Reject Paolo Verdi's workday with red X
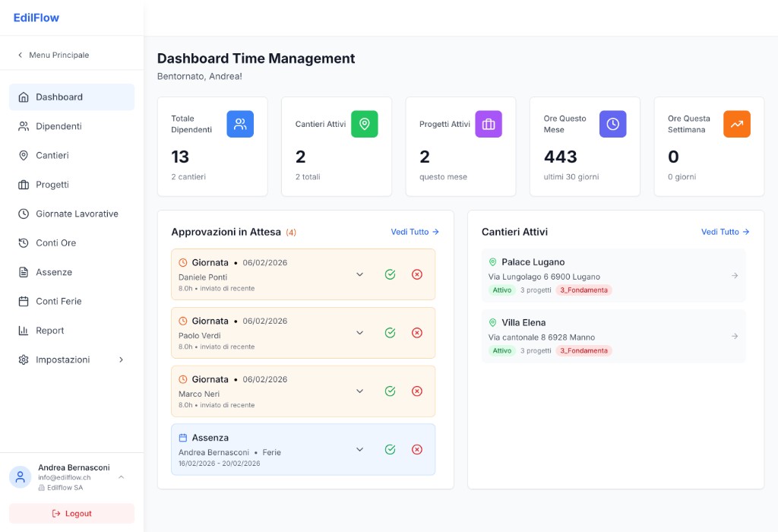Screen dimensions: 778x532 coord(416,333)
